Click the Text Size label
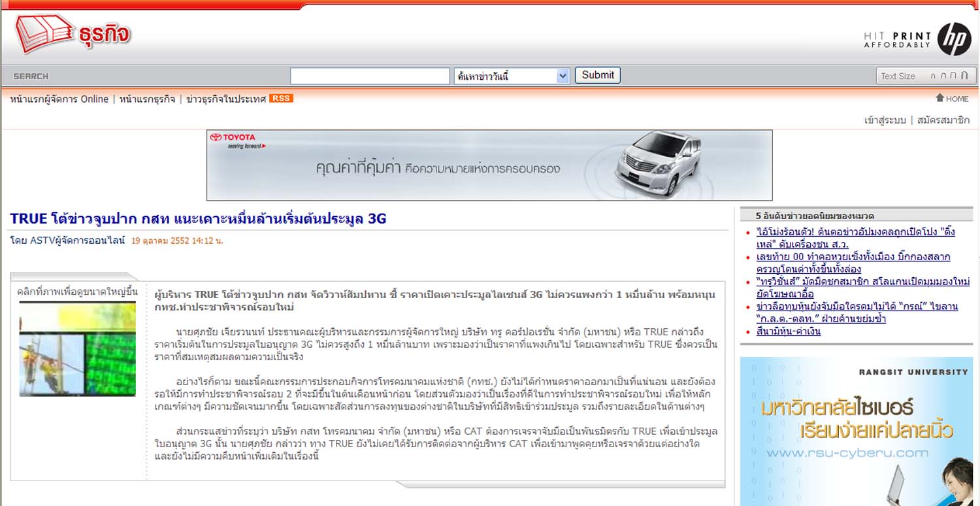Screen dimensions: 980x506 tap(898, 76)
